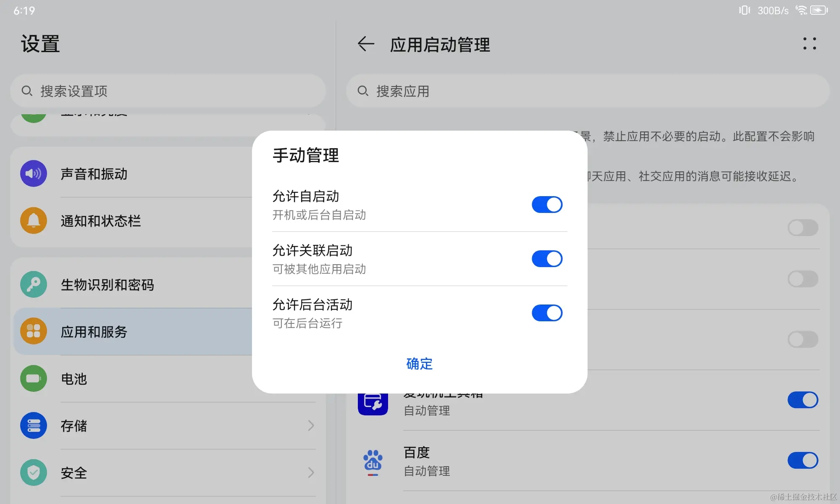Open Sound and vibration settings via speaker icon
The image size is (840, 504).
click(33, 173)
